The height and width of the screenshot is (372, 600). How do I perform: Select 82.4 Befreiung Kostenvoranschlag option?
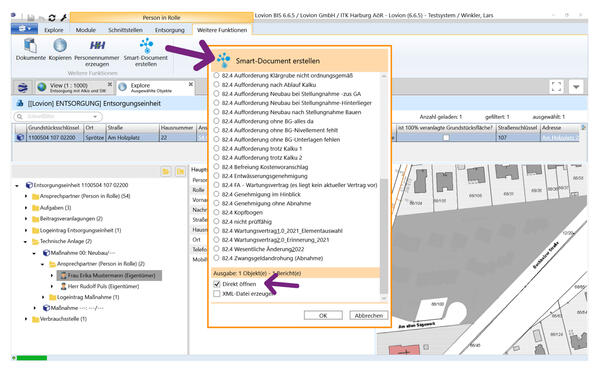point(217,167)
